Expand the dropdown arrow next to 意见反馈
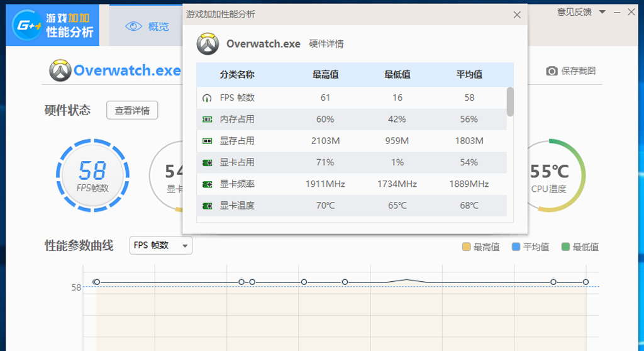Screen dimensions: 644x351 [x=602, y=12]
